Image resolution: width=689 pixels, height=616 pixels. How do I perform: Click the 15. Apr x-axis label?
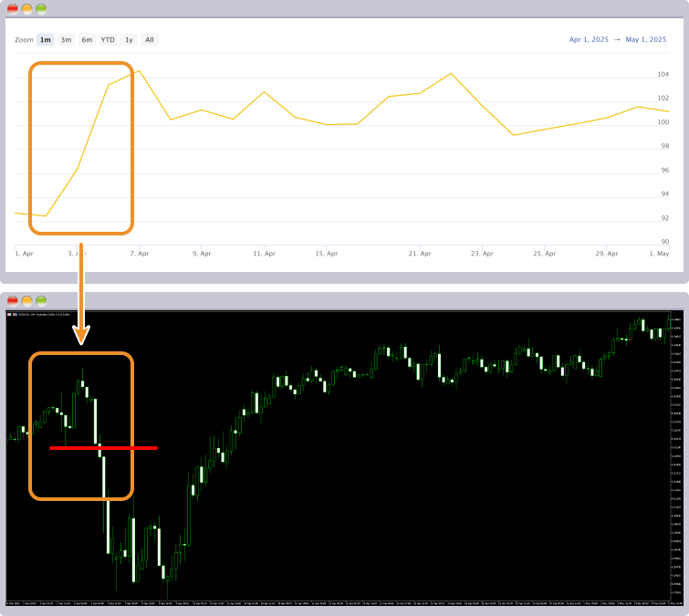(327, 253)
